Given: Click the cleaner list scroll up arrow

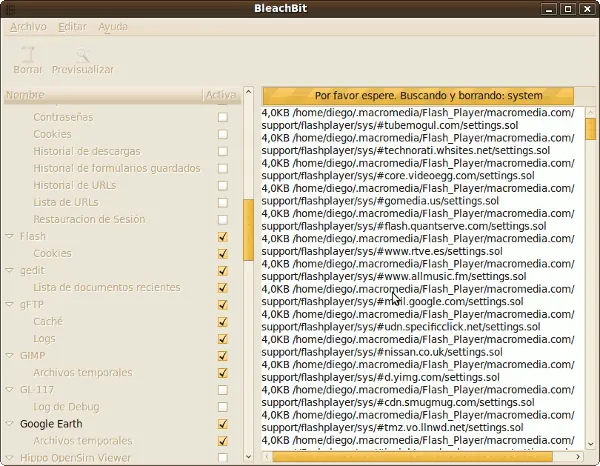Looking at the screenshot, I should [249, 92].
